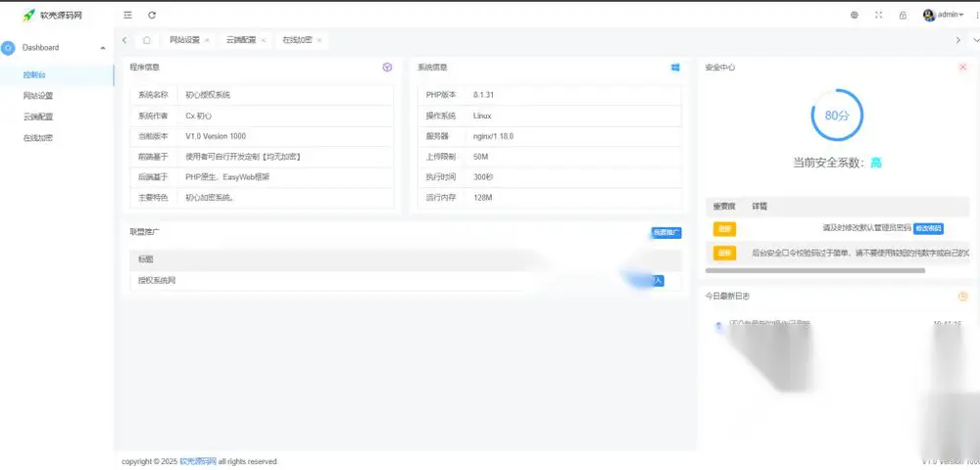Click the nginx/1.18.0 server value
The width and height of the screenshot is (980, 470).
coord(494,136)
